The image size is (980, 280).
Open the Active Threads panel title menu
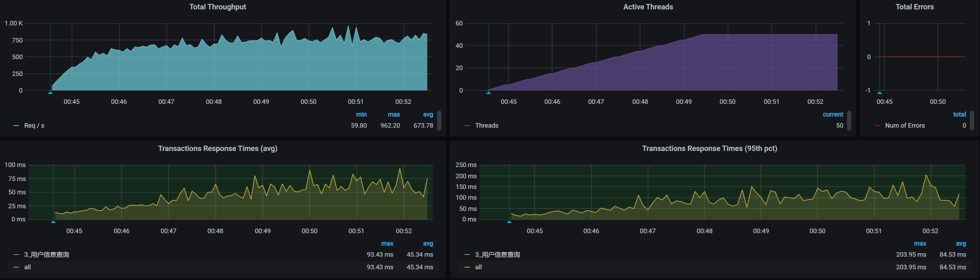tap(648, 7)
